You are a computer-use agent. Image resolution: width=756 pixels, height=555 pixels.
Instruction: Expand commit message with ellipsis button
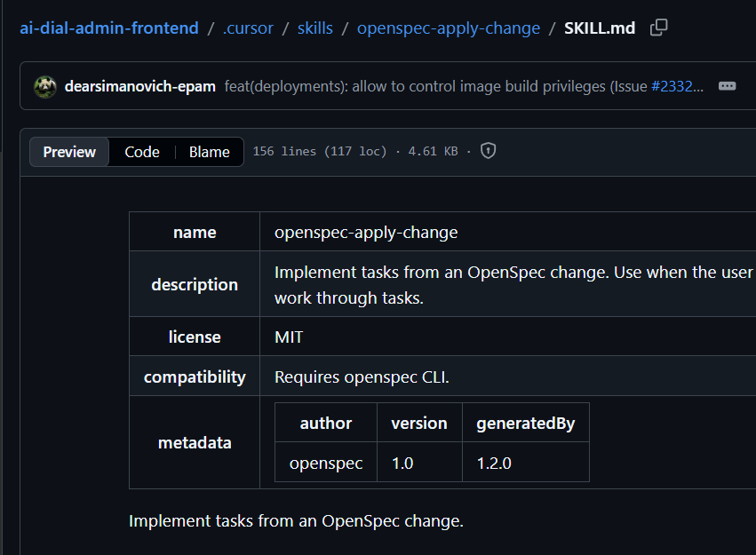727,86
